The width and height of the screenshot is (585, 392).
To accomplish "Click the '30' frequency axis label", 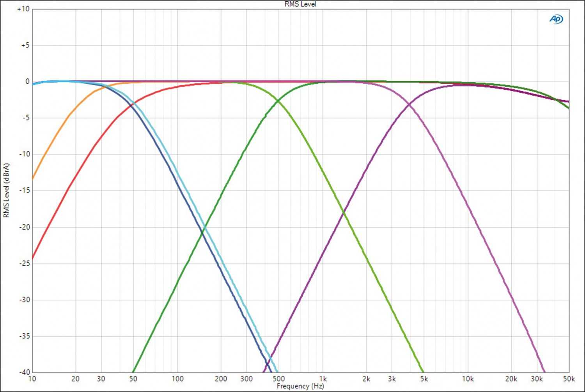I will point(101,379).
